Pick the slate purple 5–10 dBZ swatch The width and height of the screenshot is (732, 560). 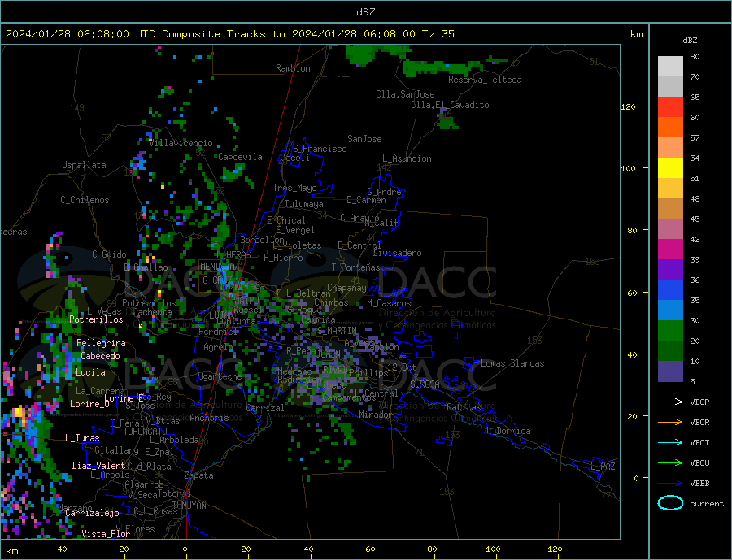(x=670, y=371)
